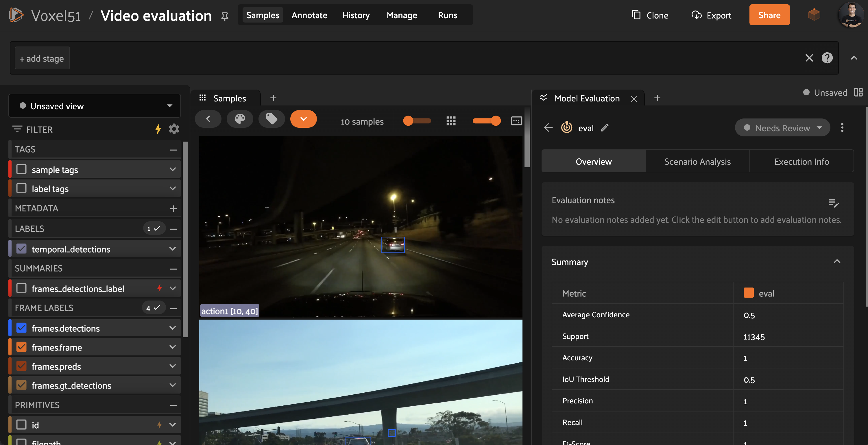868x445 pixels.
Task: Click the tag samples icon
Action: pyautogui.click(x=272, y=119)
